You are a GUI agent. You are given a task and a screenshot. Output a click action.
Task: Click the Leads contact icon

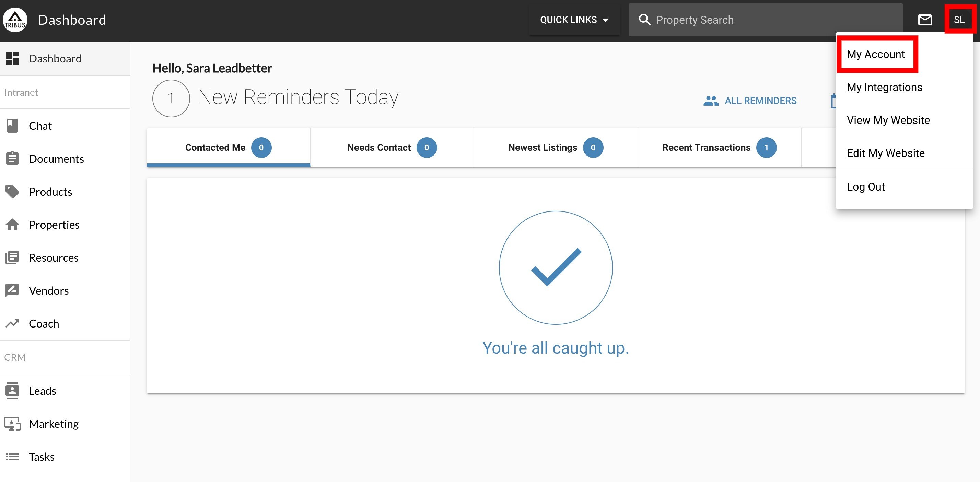tap(12, 391)
